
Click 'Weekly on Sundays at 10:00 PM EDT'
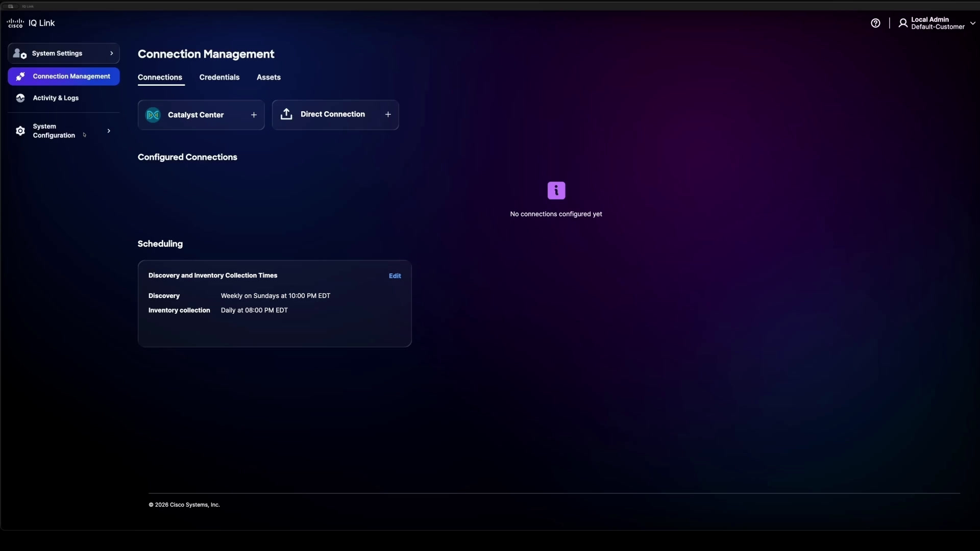(x=276, y=296)
